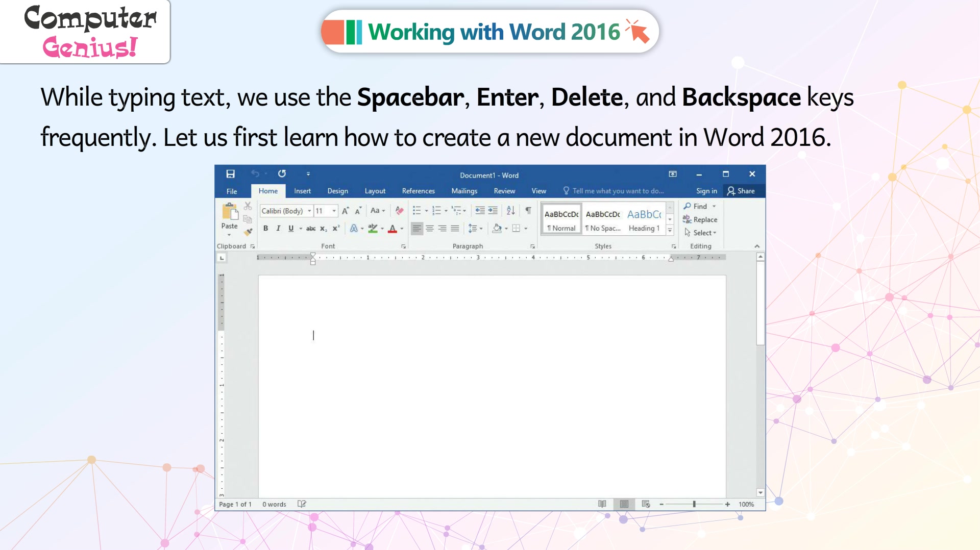Screen dimensions: 980x550
Task: Click the Clear All Formatting icon
Action: coord(399,211)
